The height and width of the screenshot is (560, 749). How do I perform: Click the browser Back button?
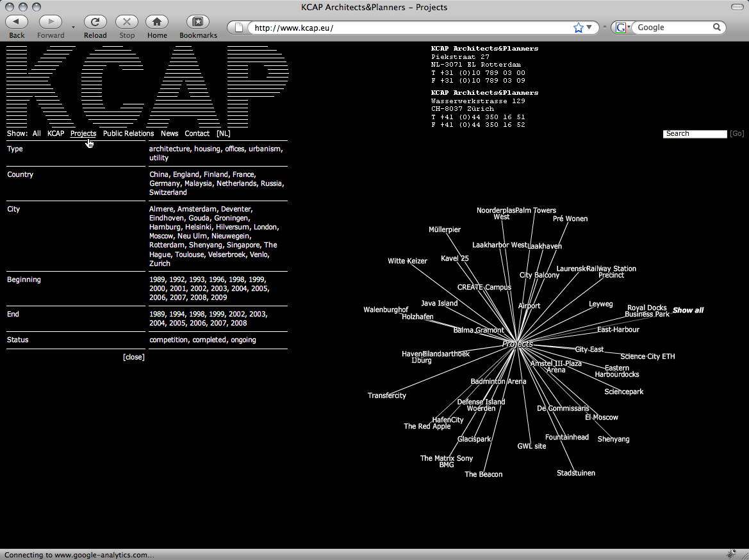(x=17, y=22)
